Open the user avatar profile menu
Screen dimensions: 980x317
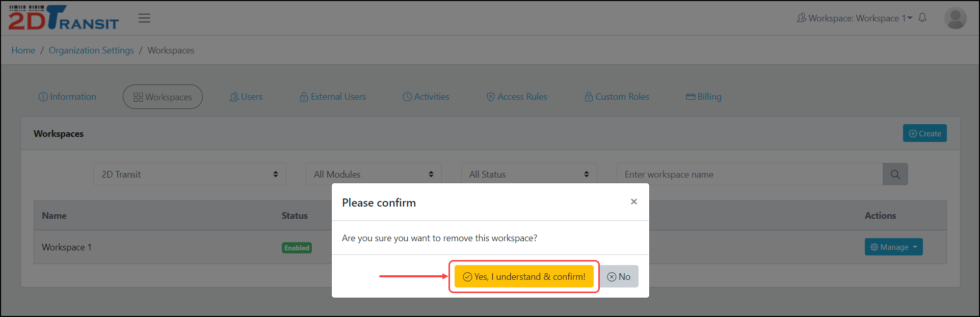[955, 18]
